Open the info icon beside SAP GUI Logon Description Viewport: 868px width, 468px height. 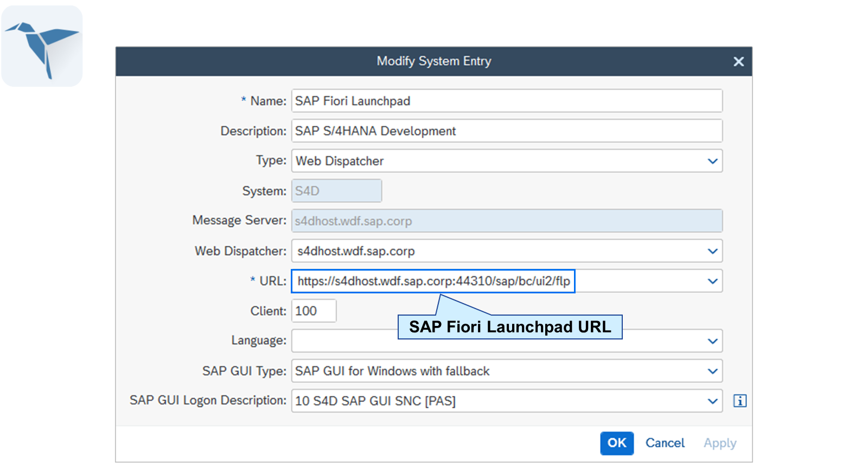pos(739,401)
